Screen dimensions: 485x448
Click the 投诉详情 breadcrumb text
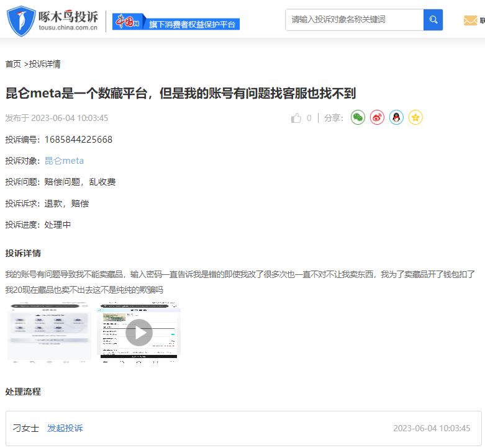pos(45,64)
